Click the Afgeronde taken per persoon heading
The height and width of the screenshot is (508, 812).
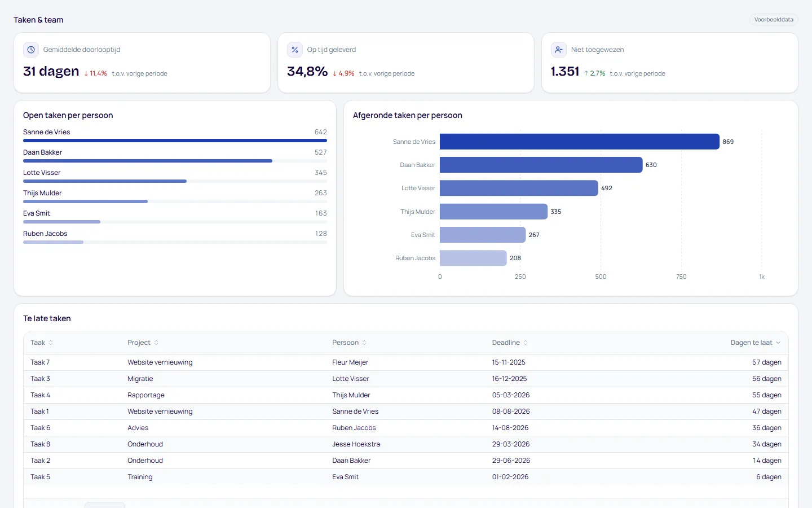pos(408,115)
